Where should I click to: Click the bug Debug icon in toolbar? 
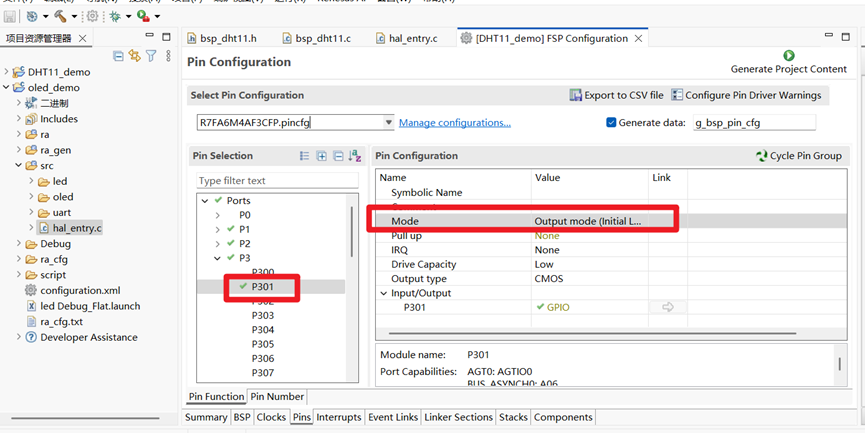(x=115, y=17)
